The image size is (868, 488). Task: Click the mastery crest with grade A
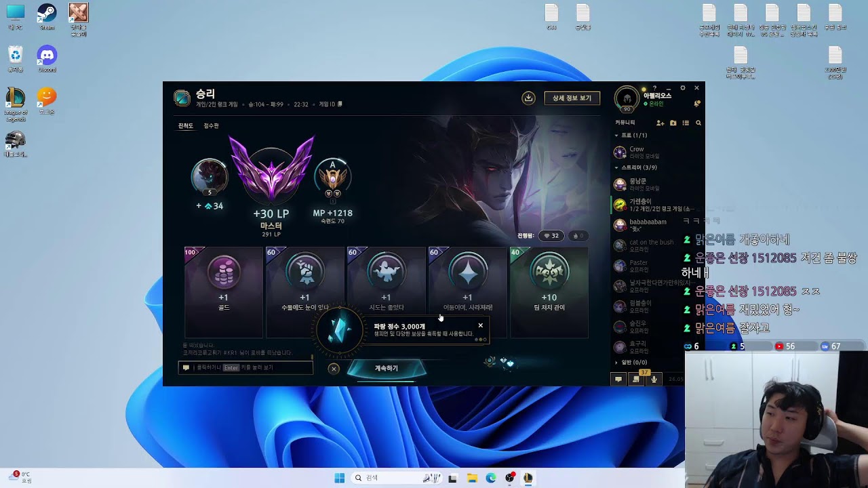point(332,178)
